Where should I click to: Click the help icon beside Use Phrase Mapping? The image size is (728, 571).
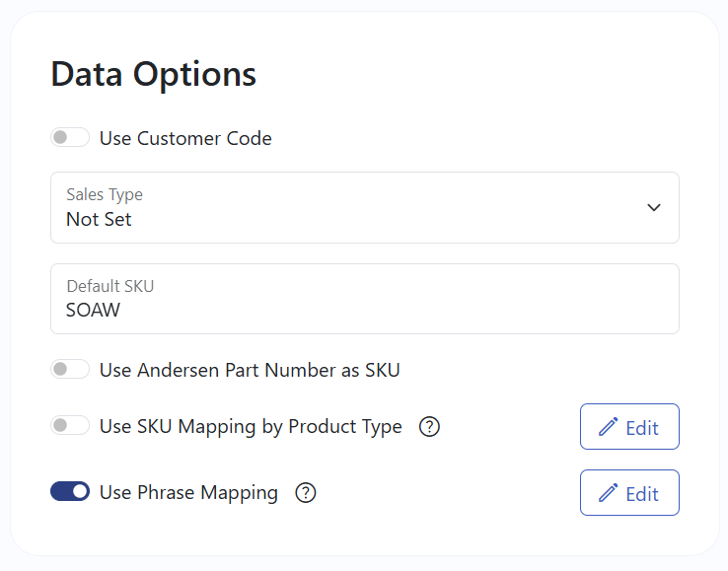[x=306, y=492]
